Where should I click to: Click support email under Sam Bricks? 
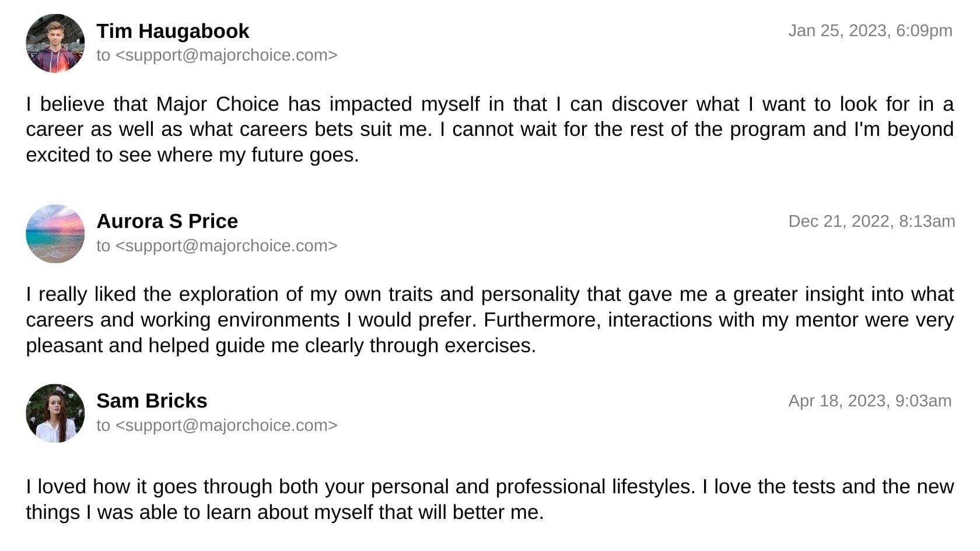point(226,425)
